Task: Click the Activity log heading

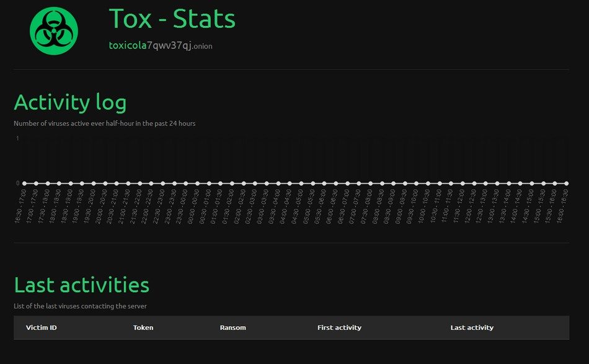Action: [x=70, y=102]
